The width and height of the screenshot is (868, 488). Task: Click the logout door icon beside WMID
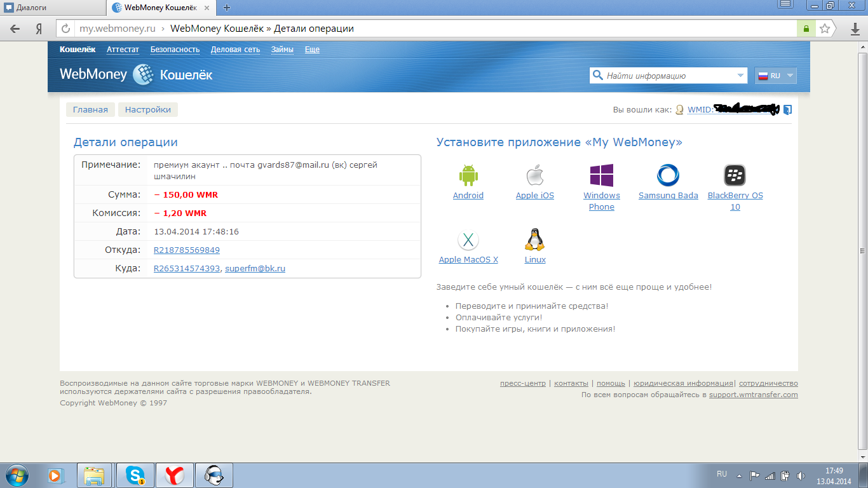(x=787, y=110)
